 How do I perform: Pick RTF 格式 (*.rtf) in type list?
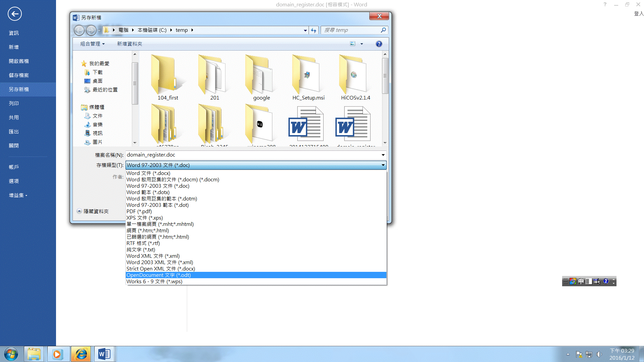point(143,243)
